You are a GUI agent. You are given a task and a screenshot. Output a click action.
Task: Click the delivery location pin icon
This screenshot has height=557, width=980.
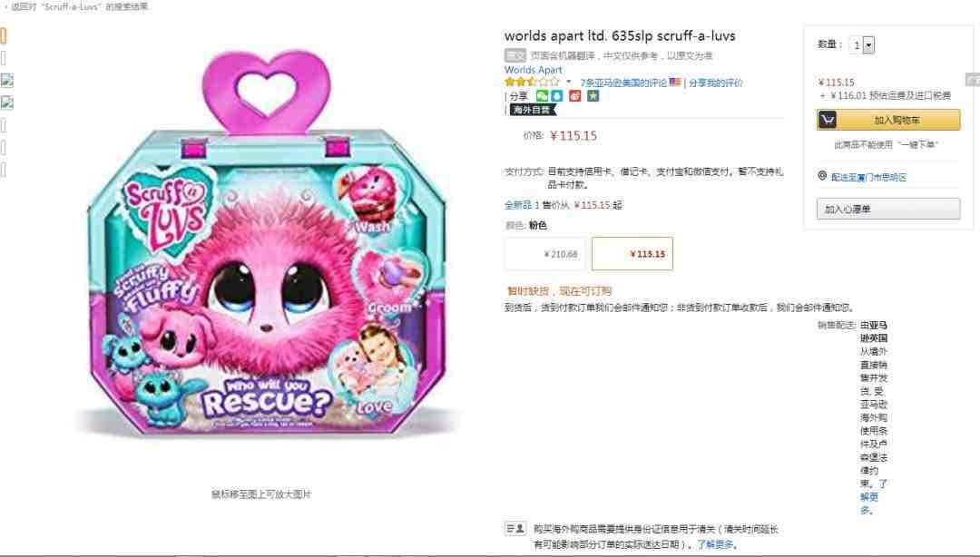click(x=822, y=176)
